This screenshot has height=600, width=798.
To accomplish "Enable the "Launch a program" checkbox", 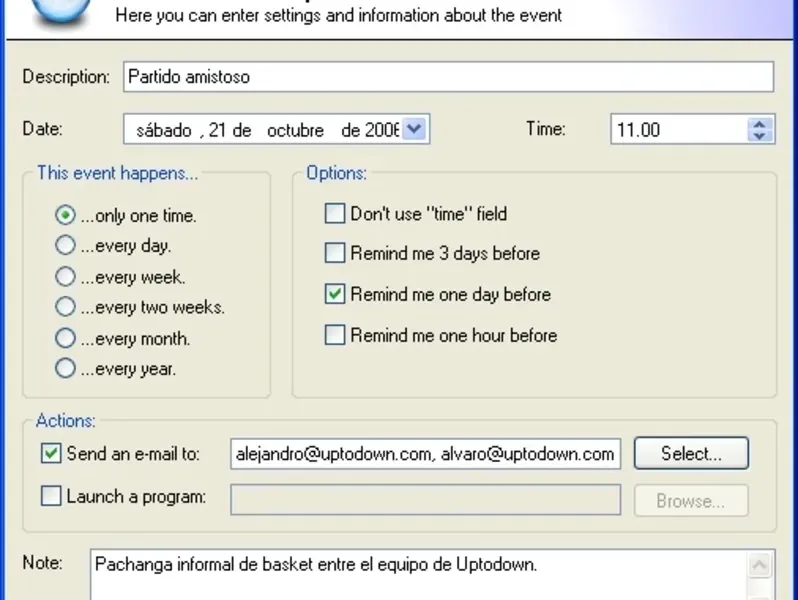I will [51, 496].
